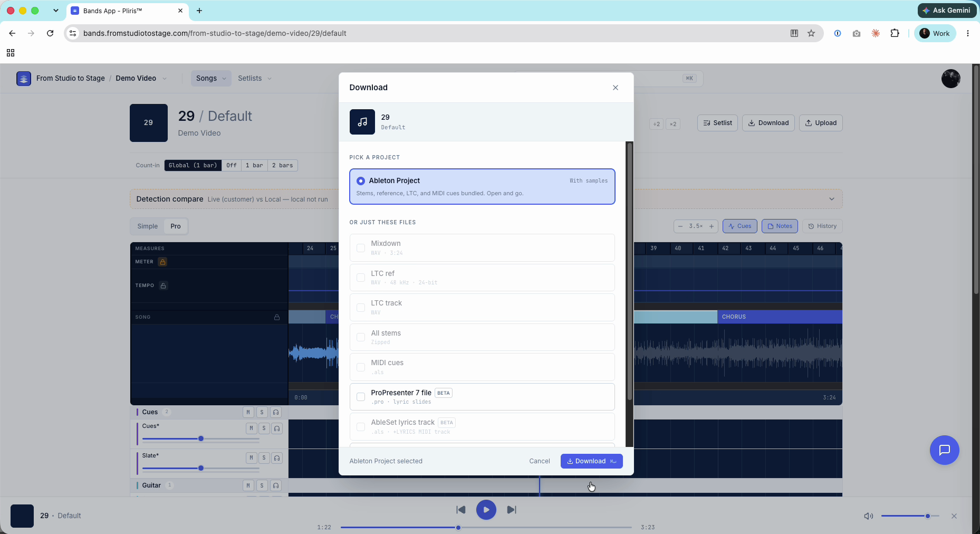Mute the Cues group

(x=248, y=412)
